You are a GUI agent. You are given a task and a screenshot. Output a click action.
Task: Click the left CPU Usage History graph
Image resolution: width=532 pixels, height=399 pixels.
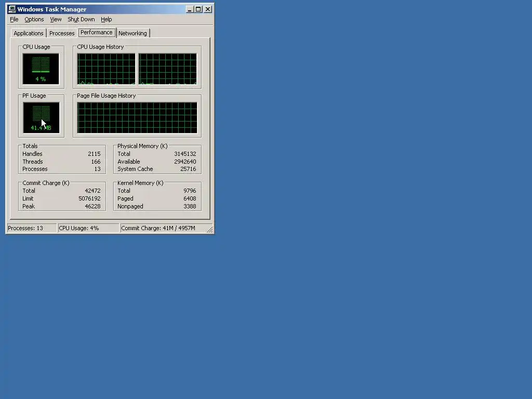(106, 69)
